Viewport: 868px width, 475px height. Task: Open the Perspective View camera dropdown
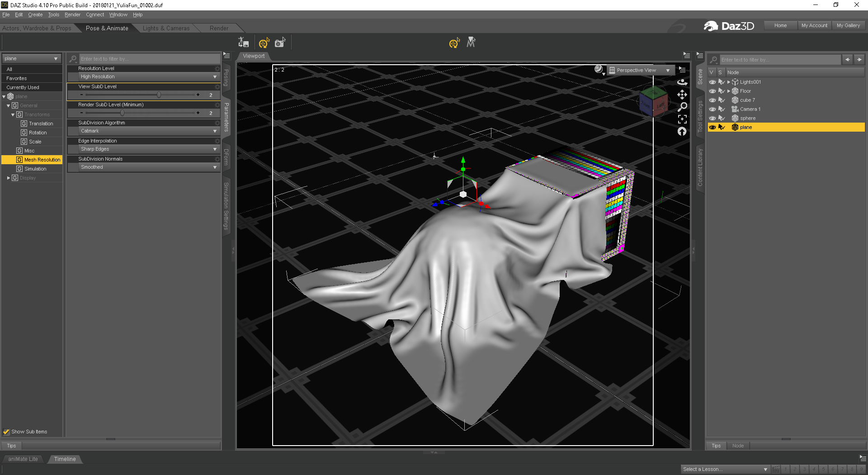[x=640, y=70]
